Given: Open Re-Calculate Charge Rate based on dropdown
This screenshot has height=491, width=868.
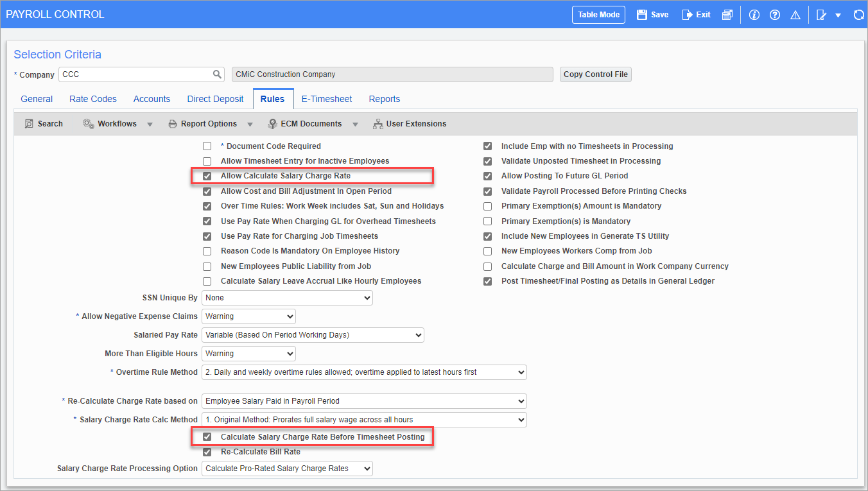Looking at the screenshot, I should [x=364, y=401].
